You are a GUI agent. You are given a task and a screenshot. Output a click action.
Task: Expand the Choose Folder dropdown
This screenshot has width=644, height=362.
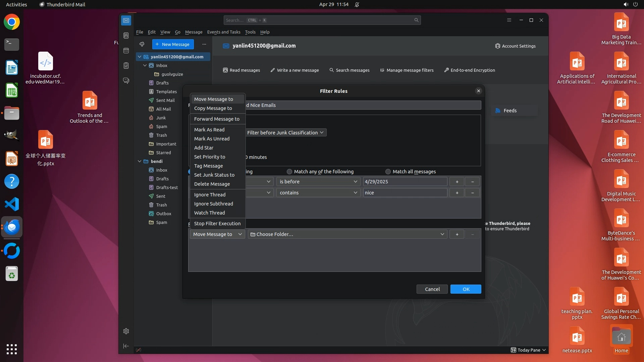coord(347,234)
